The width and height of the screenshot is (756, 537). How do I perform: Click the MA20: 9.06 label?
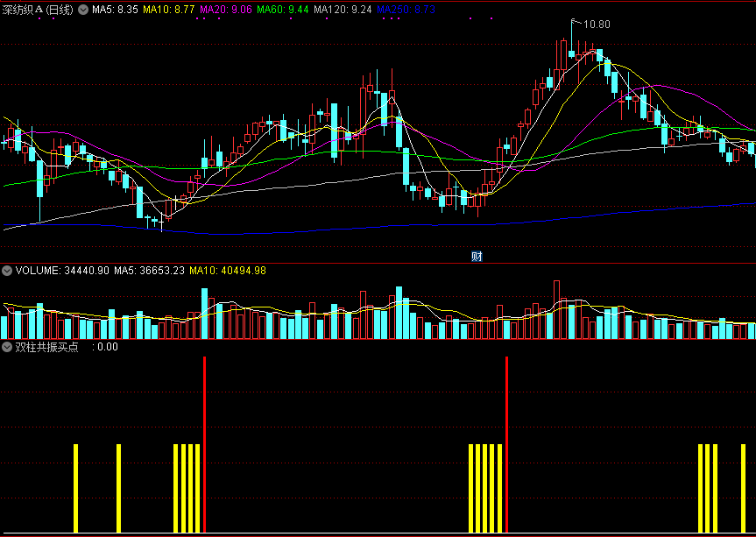(226, 10)
